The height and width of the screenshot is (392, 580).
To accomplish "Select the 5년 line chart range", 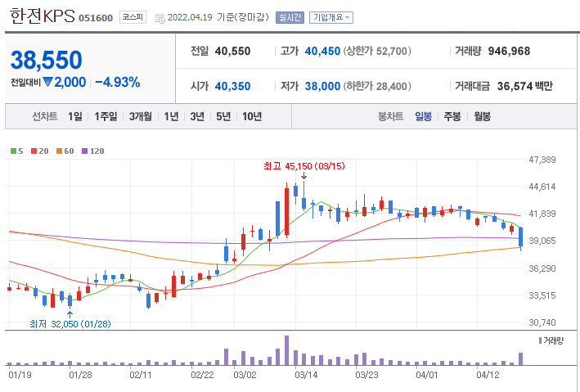I will [223, 116].
